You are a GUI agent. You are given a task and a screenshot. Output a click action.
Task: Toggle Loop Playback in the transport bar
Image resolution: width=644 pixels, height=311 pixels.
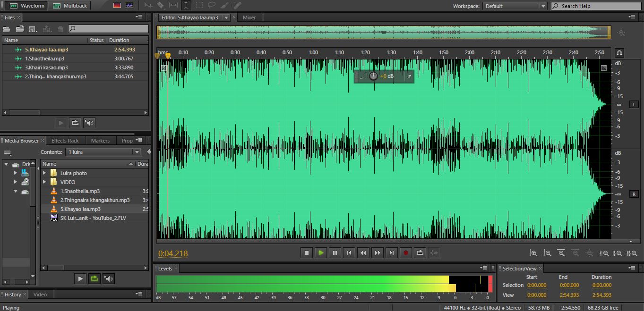[420, 253]
